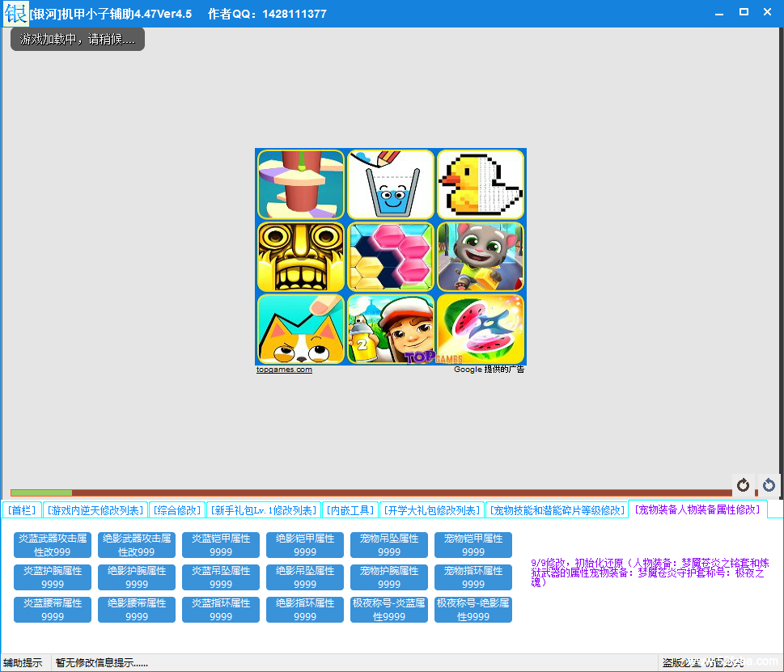Open the subway surfer boy thumbnail

[x=391, y=329]
